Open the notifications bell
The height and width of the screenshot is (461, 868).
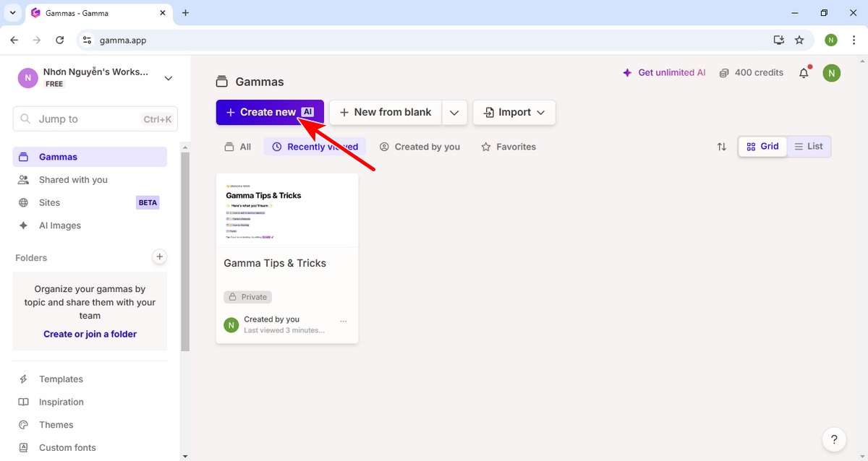click(x=804, y=73)
